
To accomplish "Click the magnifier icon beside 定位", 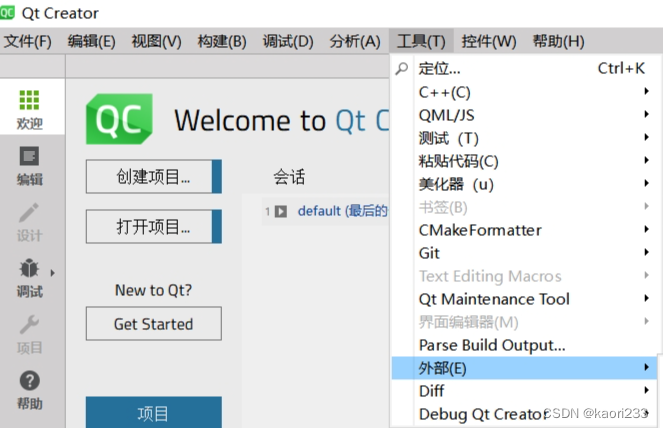I will point(402,68).
